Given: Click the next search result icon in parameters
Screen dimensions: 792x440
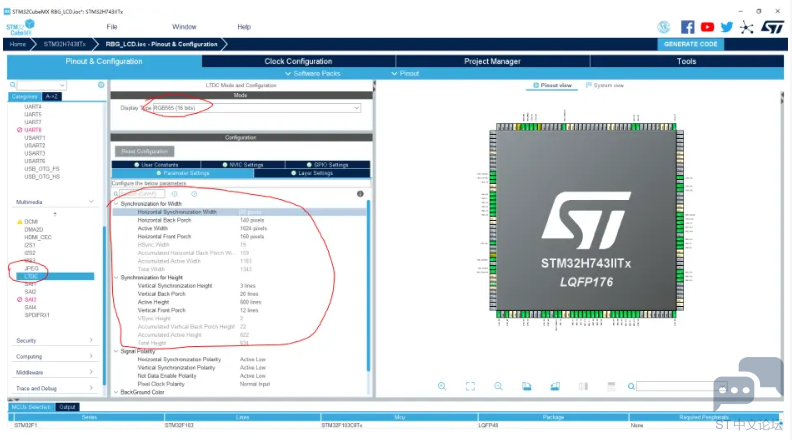Looking at the screenshot, I should point(194,194).
